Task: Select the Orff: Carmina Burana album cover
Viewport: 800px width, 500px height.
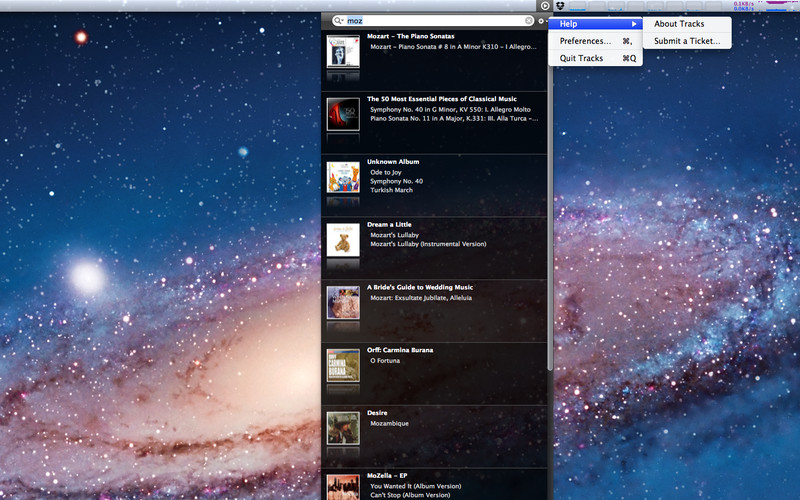Action: tap(343, 365)
